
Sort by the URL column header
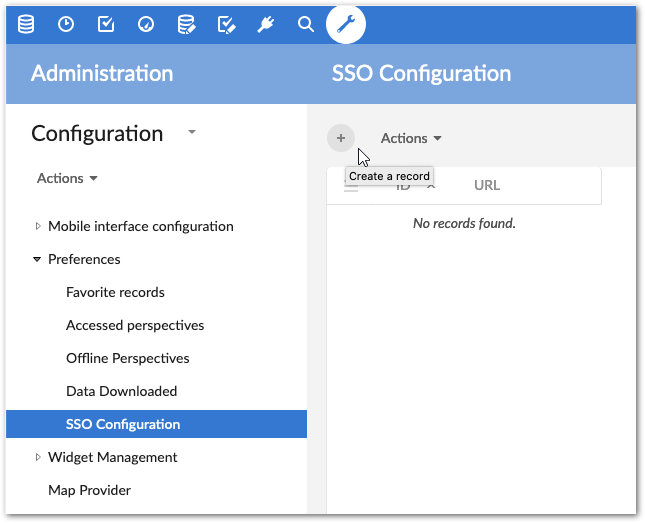tap(487, 185)
